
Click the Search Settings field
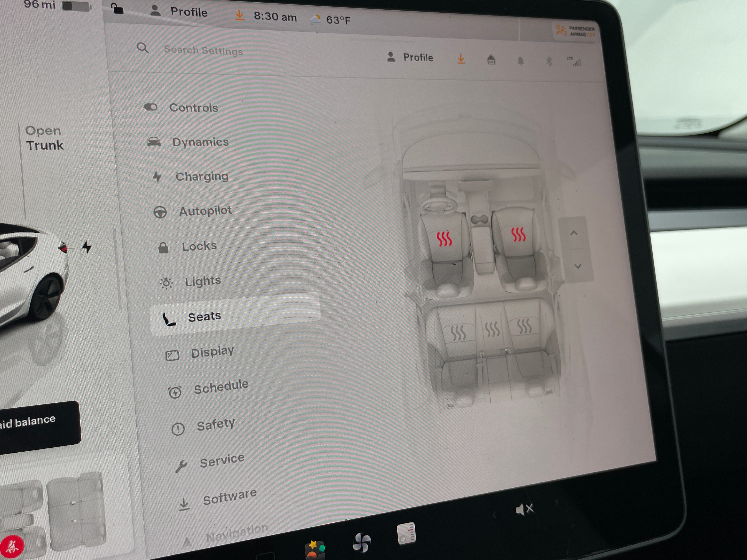pyautogui.click(x=203, y=51)
